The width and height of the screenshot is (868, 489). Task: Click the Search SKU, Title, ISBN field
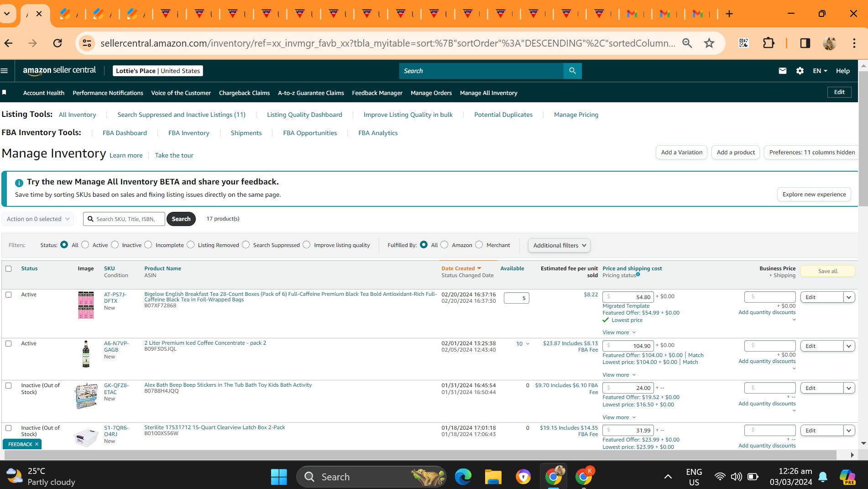pyautogui.click(x=124, y=219)
